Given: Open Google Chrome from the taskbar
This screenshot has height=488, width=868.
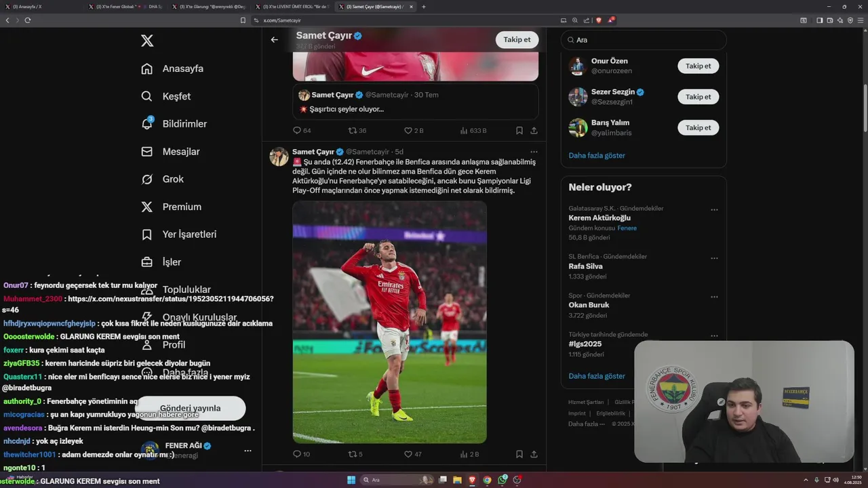Looking at the screenshot, I should click(487, 480).
